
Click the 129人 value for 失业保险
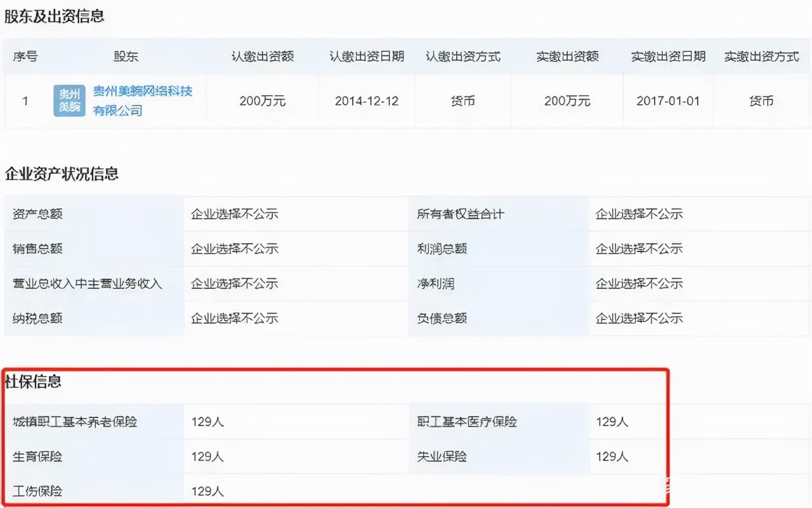pos(612,457)
